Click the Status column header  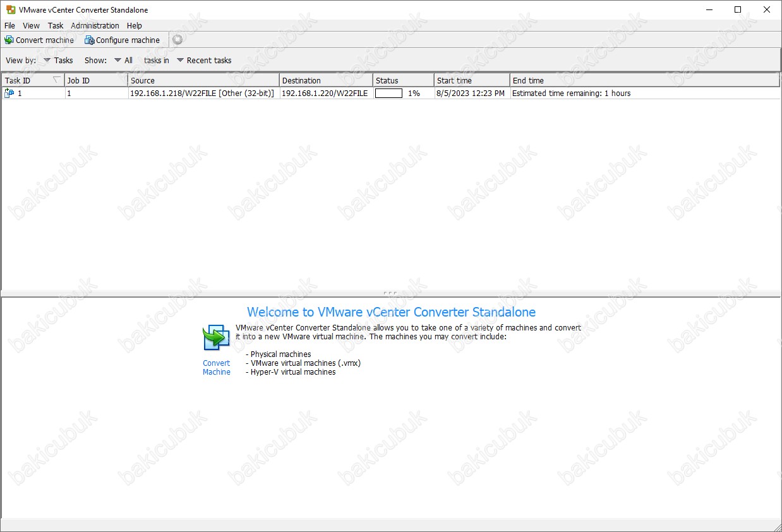[404, 80]
